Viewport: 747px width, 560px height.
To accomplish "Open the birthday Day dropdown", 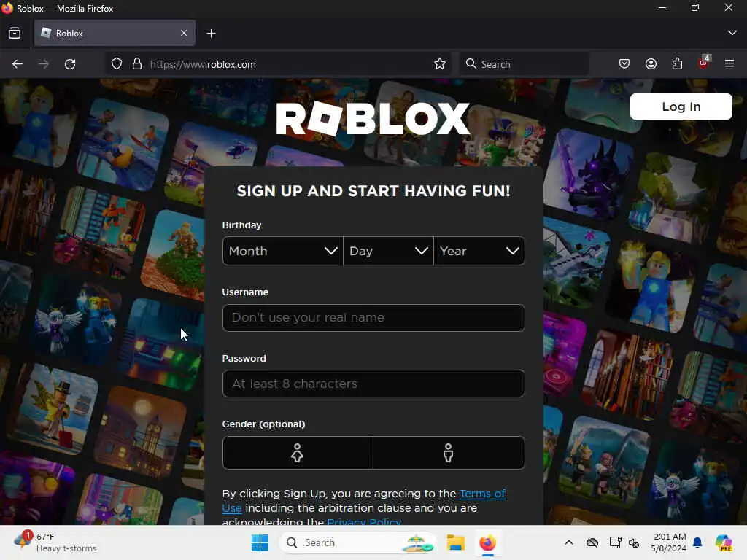I will point(388,251).
